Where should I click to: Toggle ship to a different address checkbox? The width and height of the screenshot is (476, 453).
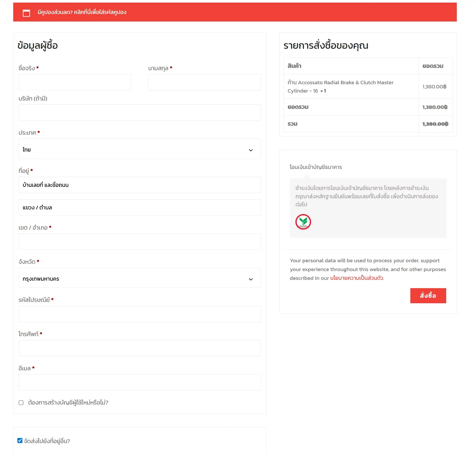pos(20,441)
